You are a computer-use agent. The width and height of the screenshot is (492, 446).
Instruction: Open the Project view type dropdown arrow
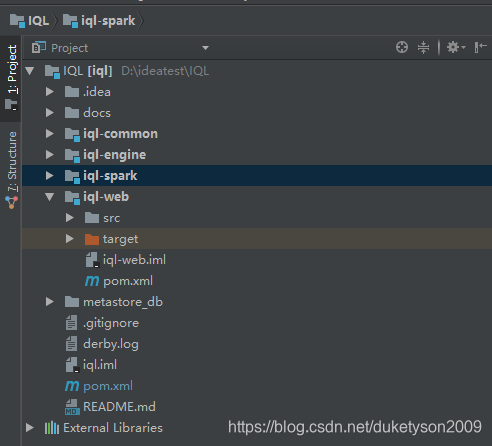(x=205, y=48)
